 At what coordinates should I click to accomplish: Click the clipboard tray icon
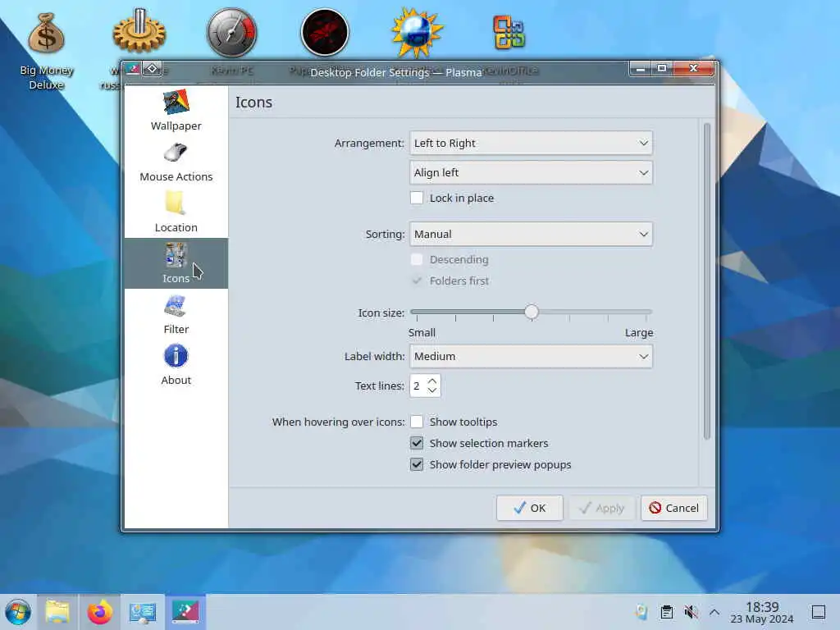point(666,612)
